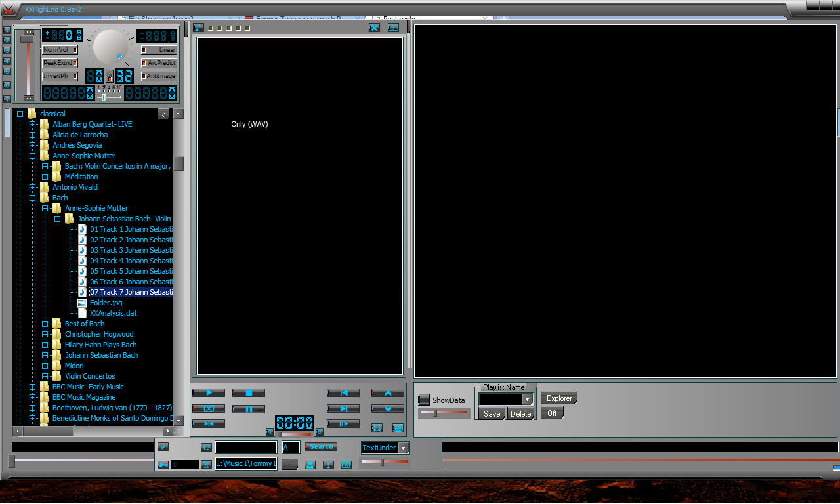The image size is (840, 504).
Task: Click the checkmark icon in the search panel
Action: tap(163, 446)
